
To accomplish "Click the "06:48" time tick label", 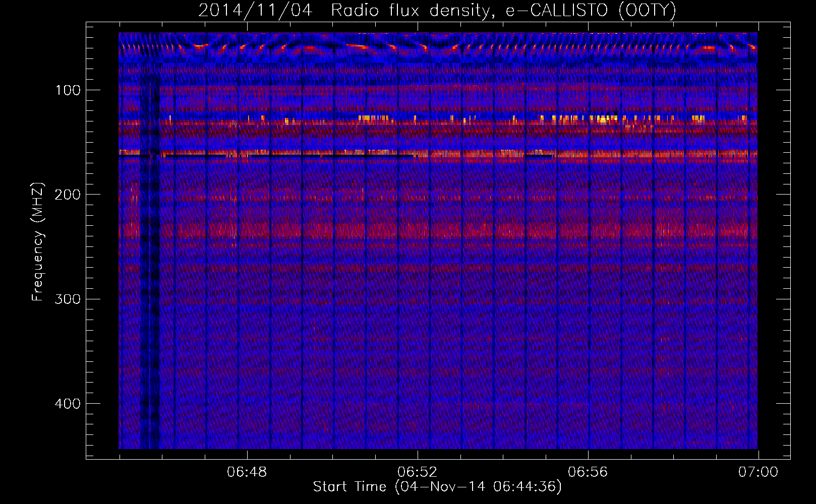I will click(x=247, y=472).
